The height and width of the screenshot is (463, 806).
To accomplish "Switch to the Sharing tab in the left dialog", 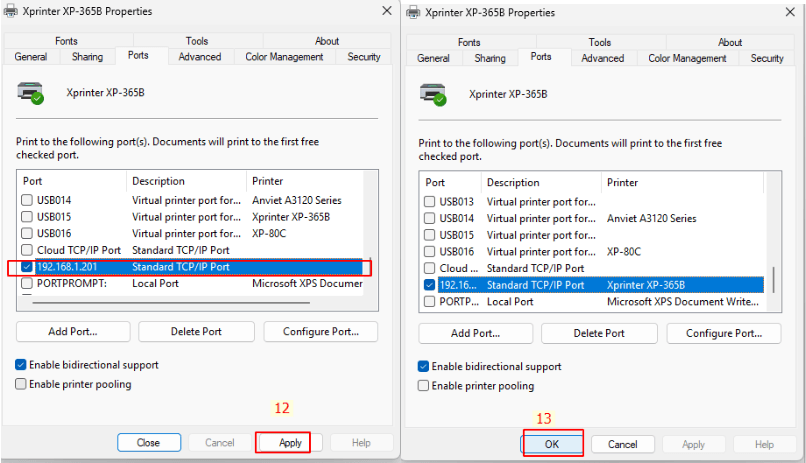I will pos(87,57).
